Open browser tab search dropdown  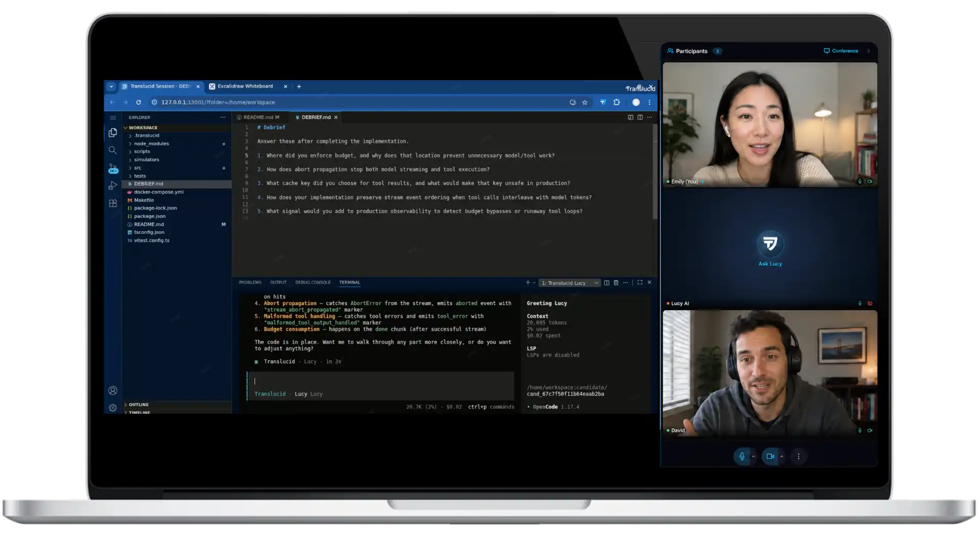pos(111,86)
